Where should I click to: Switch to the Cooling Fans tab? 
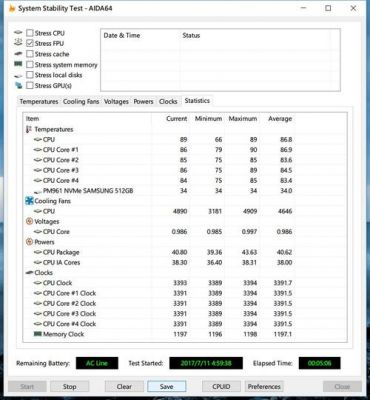coord(81,101)
